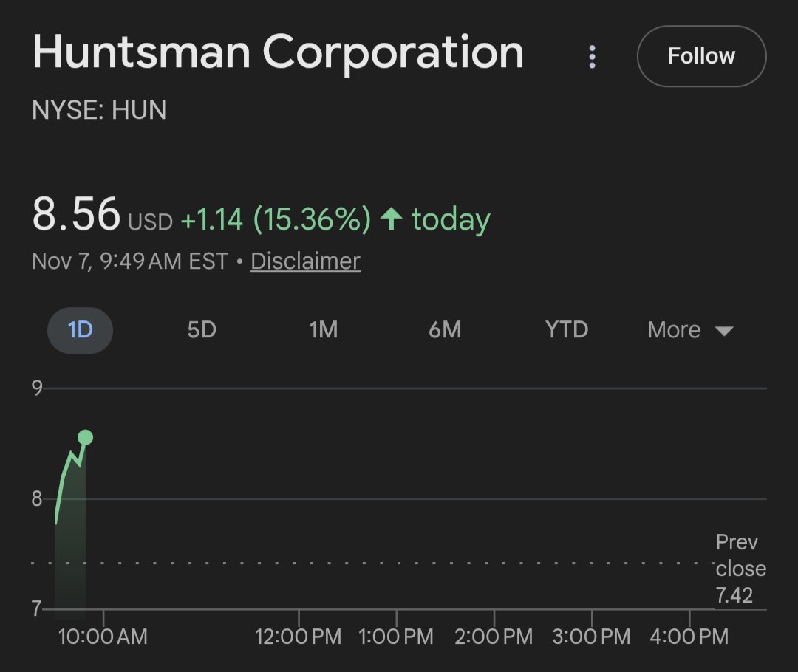The width and height of the screenshot is (798, 672).
Task: Click the green up arrow icon
Action: click(x=392, y=219)
